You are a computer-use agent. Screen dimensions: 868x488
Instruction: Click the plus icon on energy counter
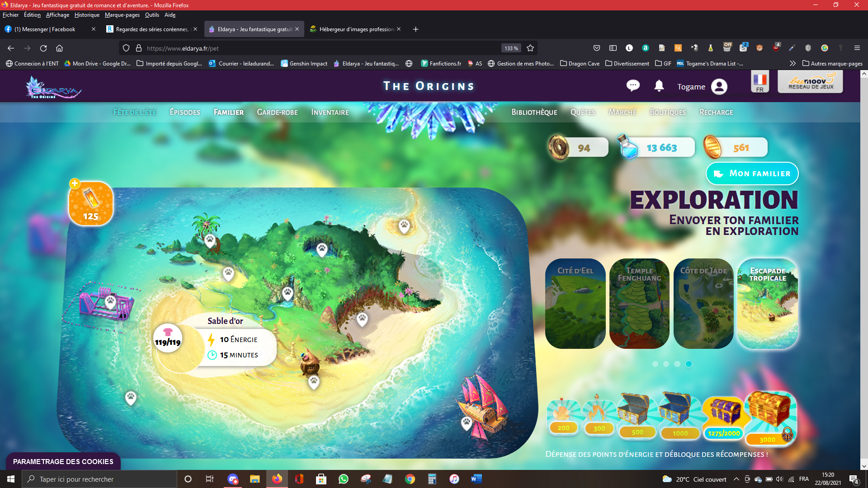click(x=75, y=183)
